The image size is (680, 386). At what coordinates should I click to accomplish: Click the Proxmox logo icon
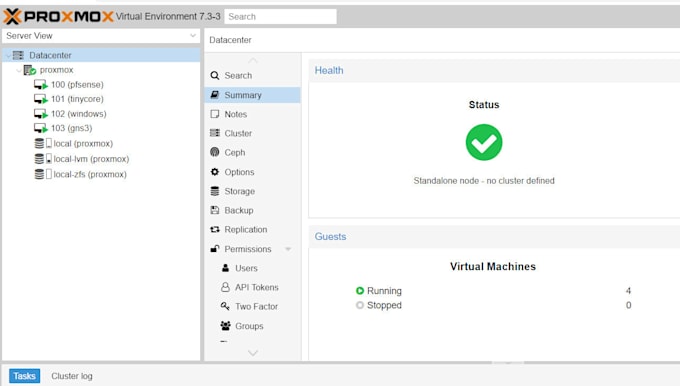coord(12,16)
